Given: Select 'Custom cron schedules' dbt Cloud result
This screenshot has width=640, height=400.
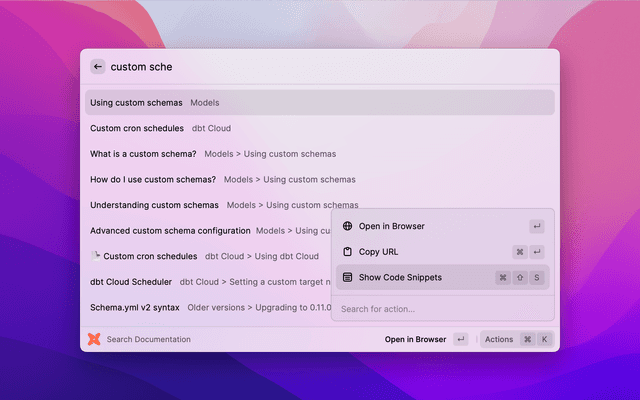Looking at the screenshot, I should click(x=137, y=128).
